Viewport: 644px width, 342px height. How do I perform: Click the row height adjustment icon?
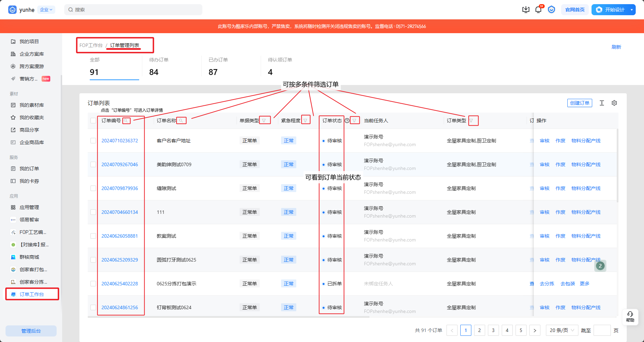[x=602, y=103]
